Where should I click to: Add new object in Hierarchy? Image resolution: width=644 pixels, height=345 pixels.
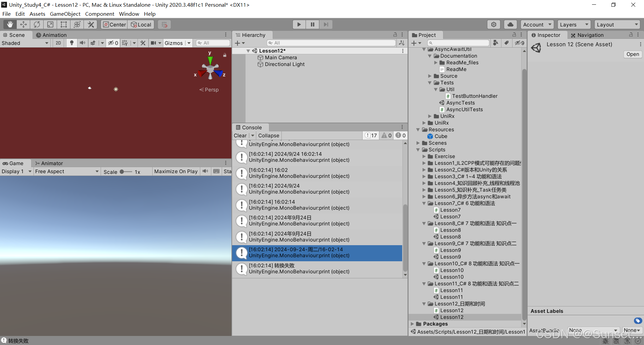(239, 43)
